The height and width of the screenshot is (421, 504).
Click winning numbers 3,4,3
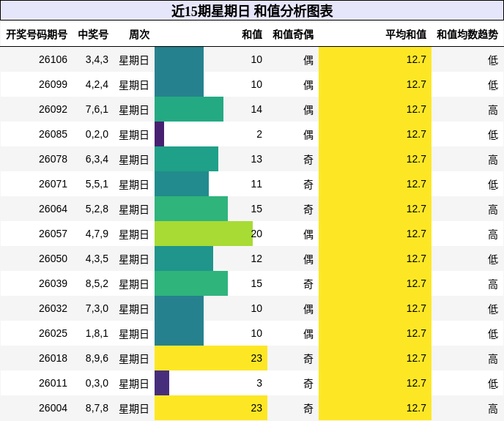(97, 59)
